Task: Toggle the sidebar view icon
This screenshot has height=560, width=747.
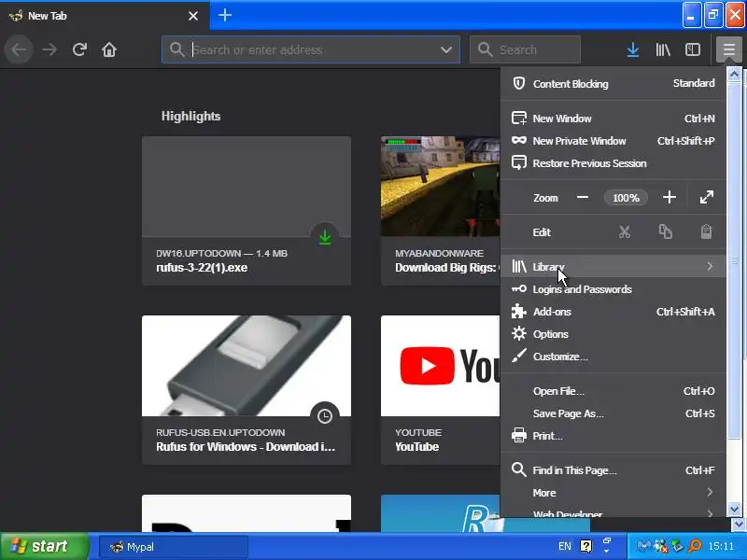Action: (693, 49)
